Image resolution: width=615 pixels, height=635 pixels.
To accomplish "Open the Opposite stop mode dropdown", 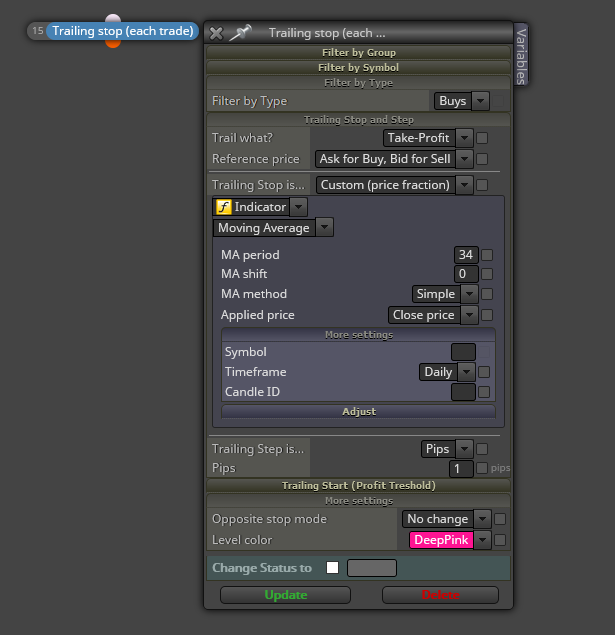I will tap(446, 519).
